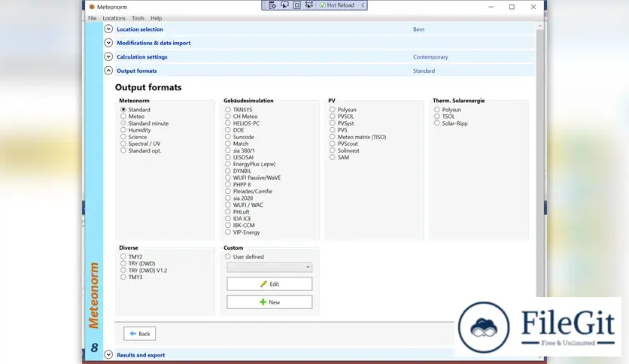Viewport: 629px width, 364px height.
Task: Select the Meteo output format
Action: (x=132, y=117)
